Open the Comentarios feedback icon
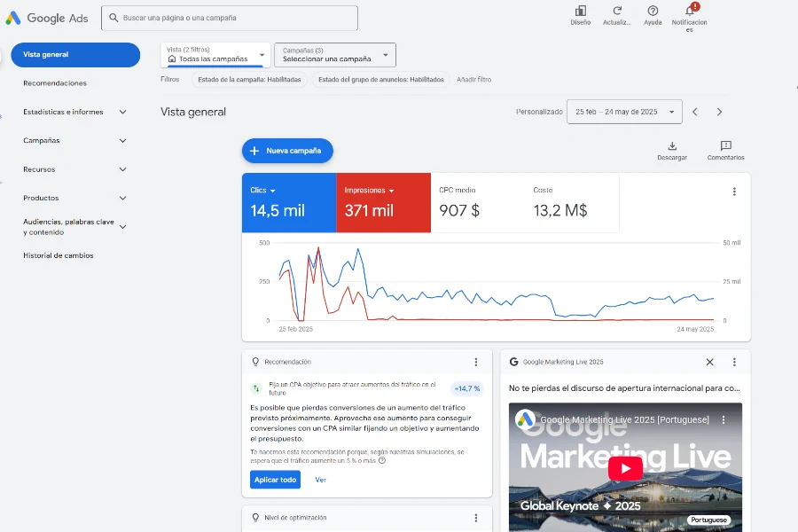The width and height of the screenshot is (798, 532). click(x=725, y=146)
